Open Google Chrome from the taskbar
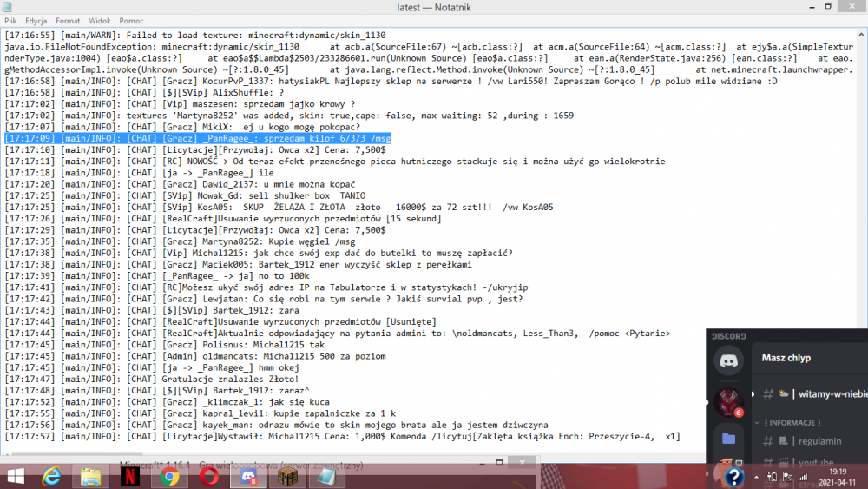 (169, 475)
